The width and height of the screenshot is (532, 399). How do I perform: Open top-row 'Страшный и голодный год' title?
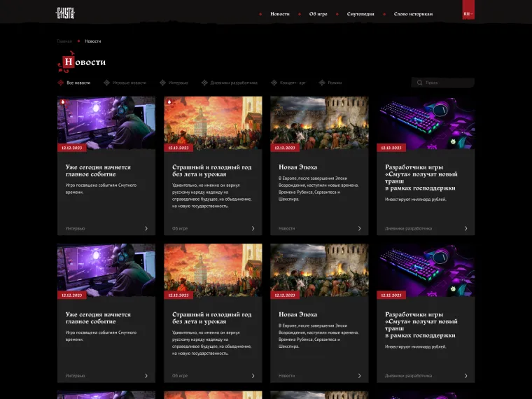click(211, 171)
